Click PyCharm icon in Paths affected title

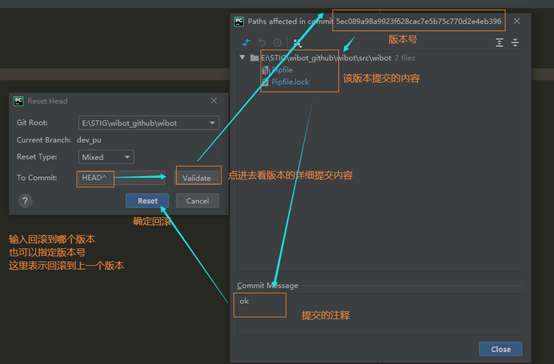click(x=239, y=21)
